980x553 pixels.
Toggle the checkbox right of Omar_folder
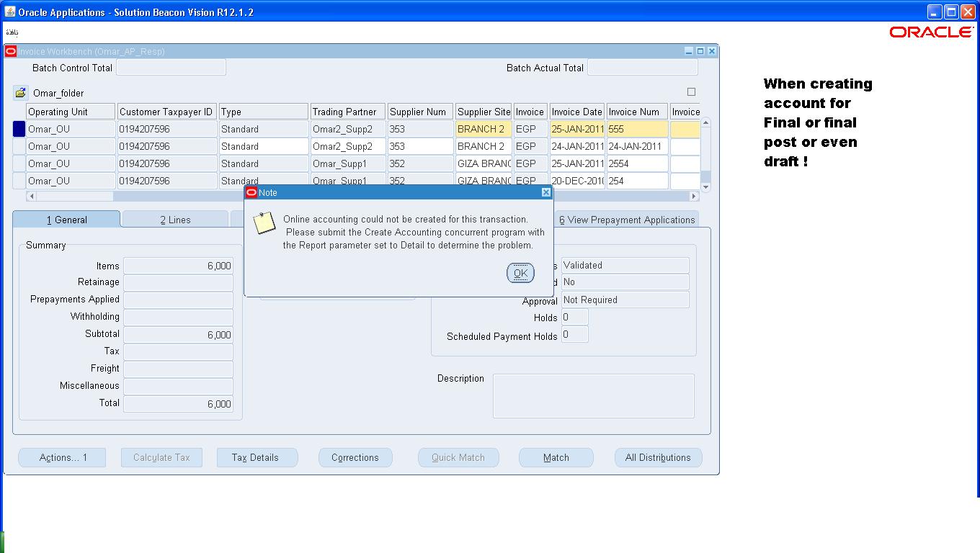tap(692, 92)
